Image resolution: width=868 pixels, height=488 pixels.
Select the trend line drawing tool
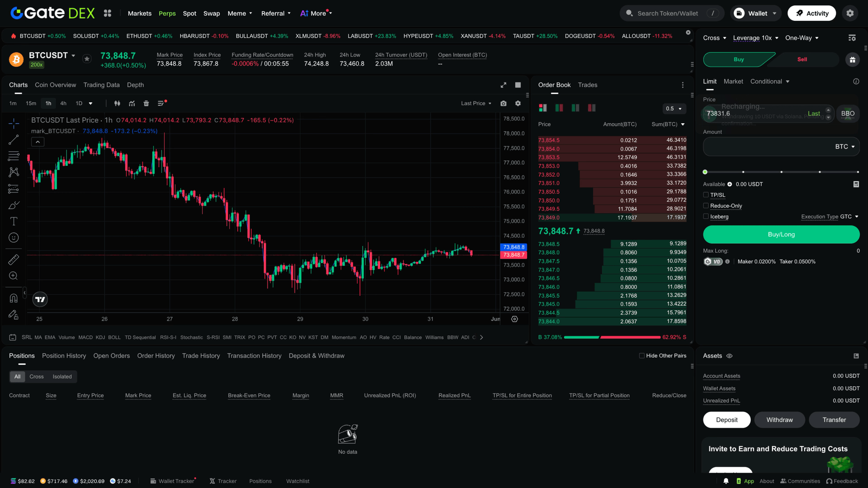pos(14,140)
